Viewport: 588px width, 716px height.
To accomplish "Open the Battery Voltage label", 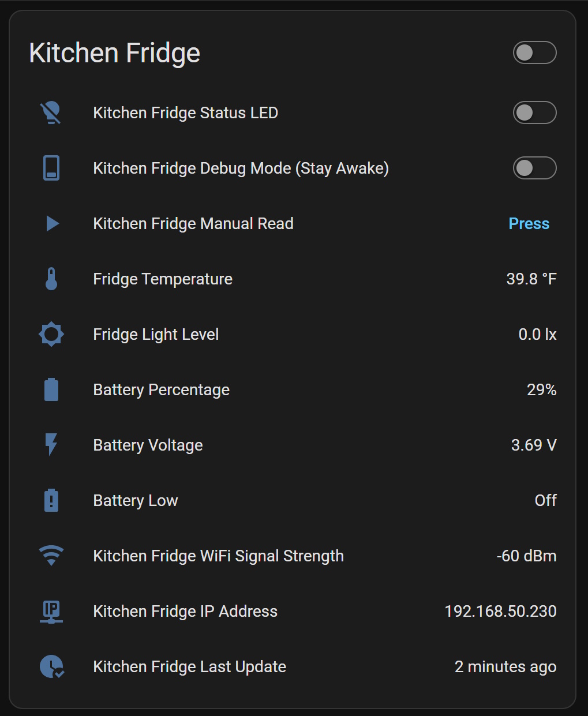I will click(148, 445).
